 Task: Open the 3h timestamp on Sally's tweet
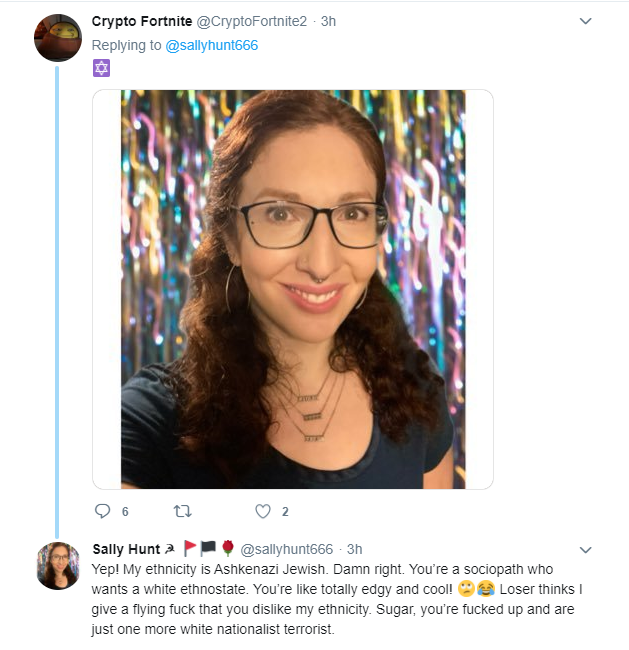[355, 549]
